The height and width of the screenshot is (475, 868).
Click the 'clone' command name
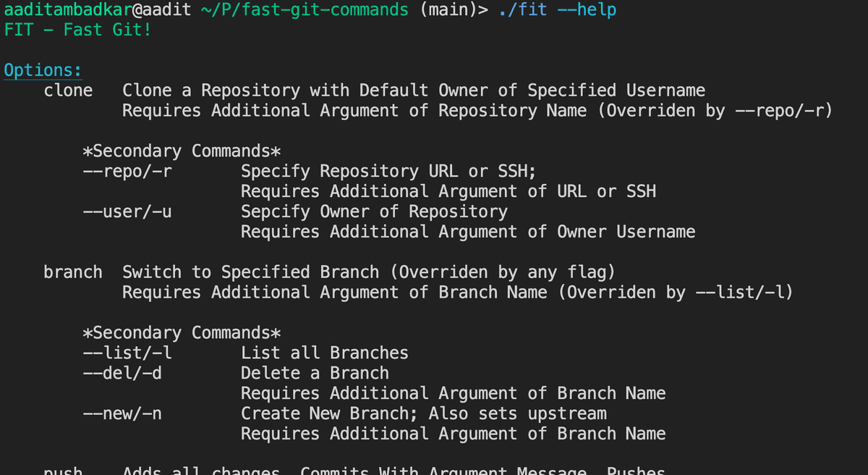[x=68, y=91]
